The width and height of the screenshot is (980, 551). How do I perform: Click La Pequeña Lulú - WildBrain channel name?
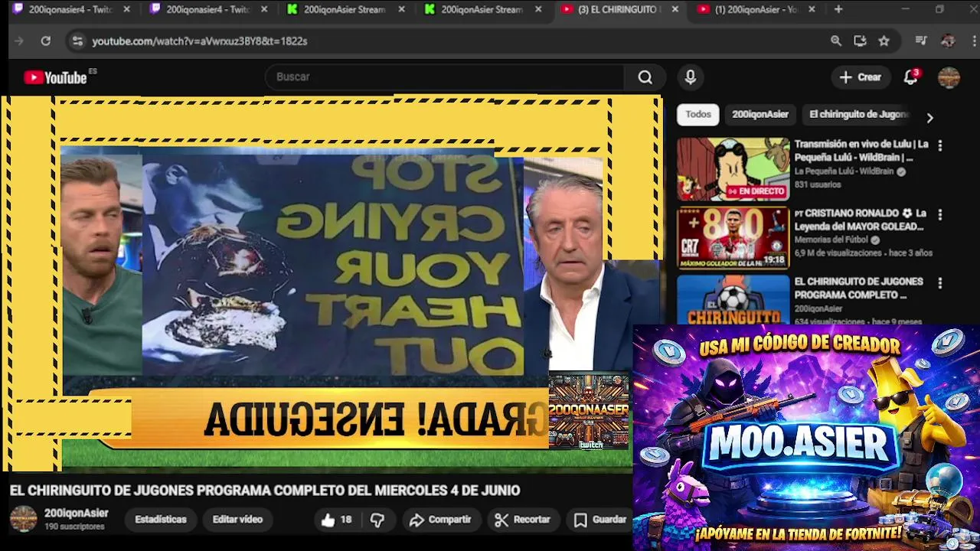[x=844, y=172]
